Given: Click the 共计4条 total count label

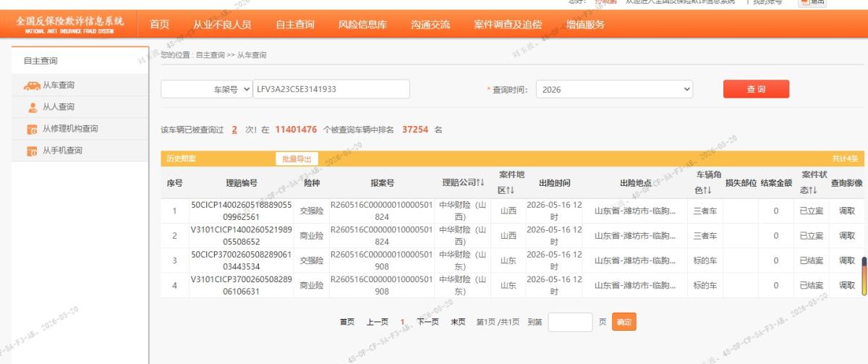Looking at the screenshot, I should (845, 158).
